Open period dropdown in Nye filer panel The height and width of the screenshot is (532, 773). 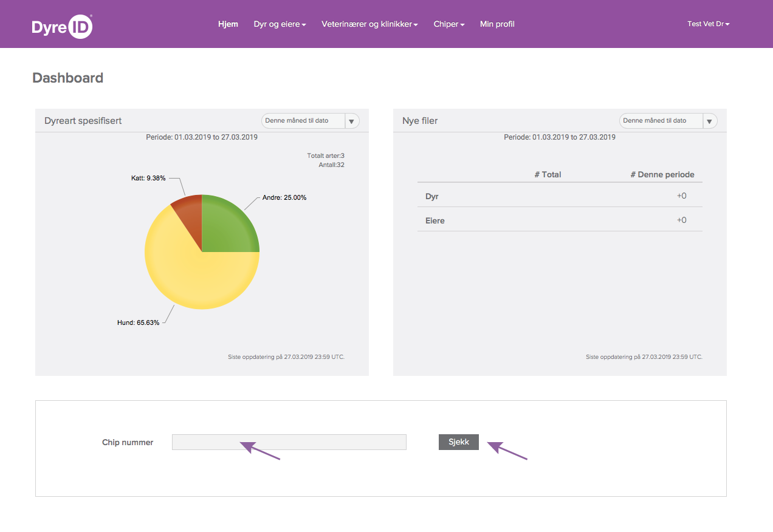point(668,121)
